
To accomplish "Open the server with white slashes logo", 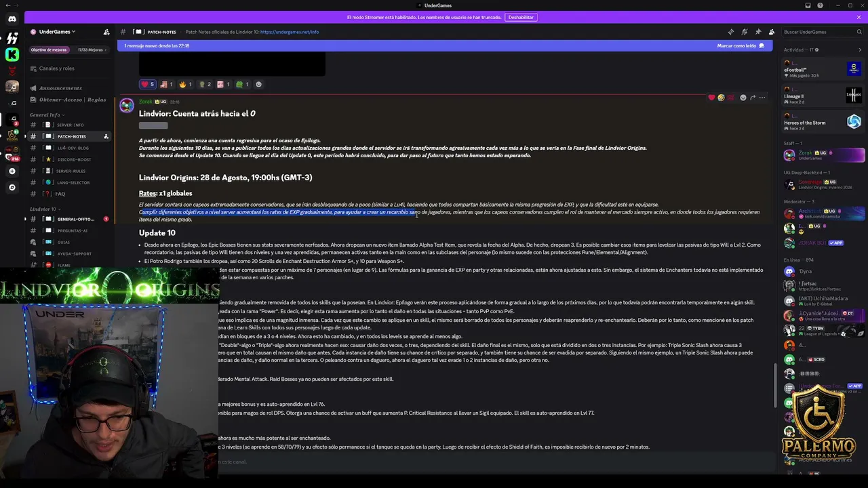I will click(12, 38).
